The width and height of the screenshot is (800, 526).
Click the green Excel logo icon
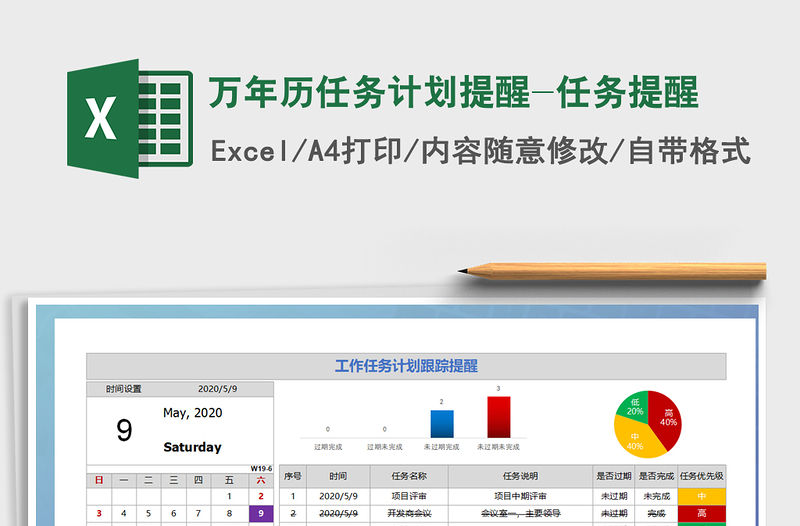pos(129,119)
